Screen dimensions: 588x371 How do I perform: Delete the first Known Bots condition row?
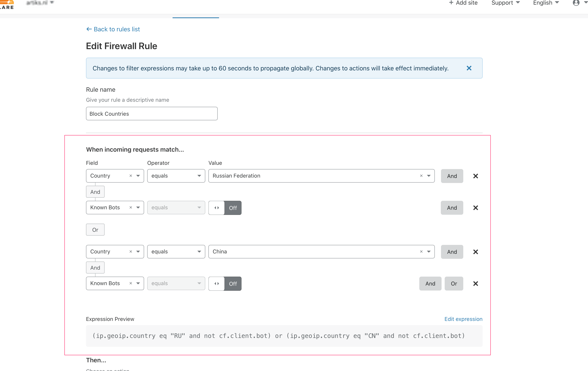tap(475, 208)
